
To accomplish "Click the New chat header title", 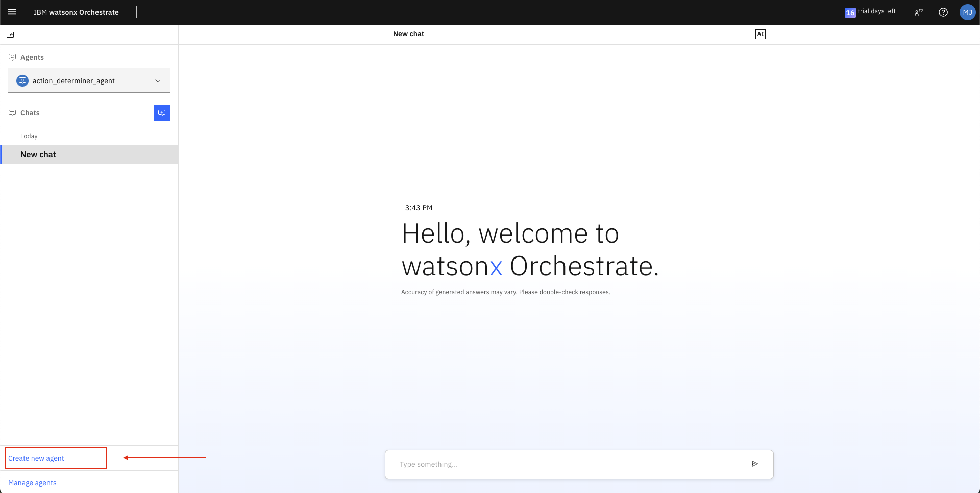I will click(x=408, y=34).
